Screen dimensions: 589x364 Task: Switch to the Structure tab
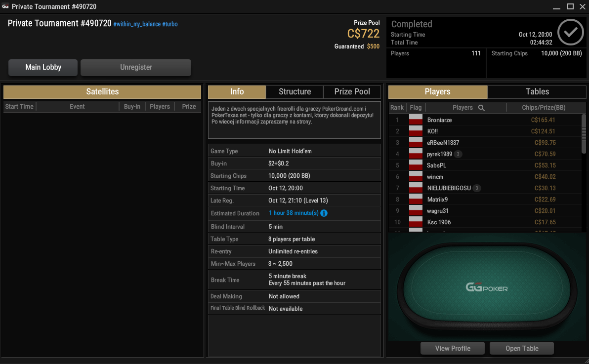[x=294, y=92]
